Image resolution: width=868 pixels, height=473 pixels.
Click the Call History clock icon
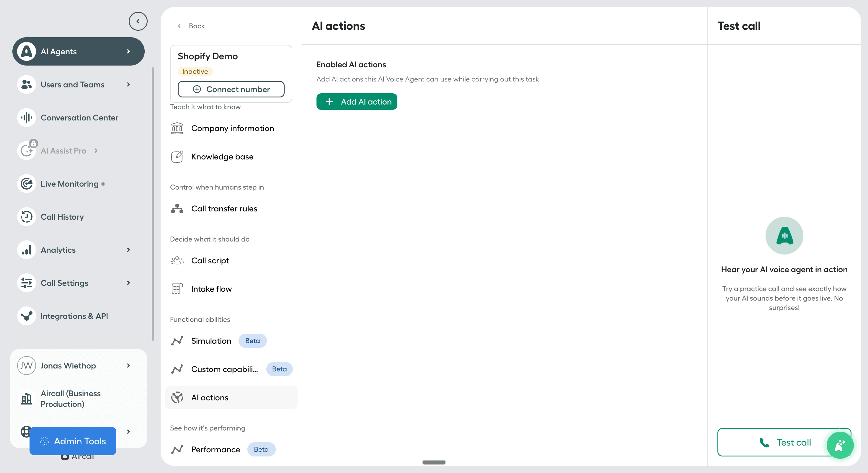click(x=26, y=217)
